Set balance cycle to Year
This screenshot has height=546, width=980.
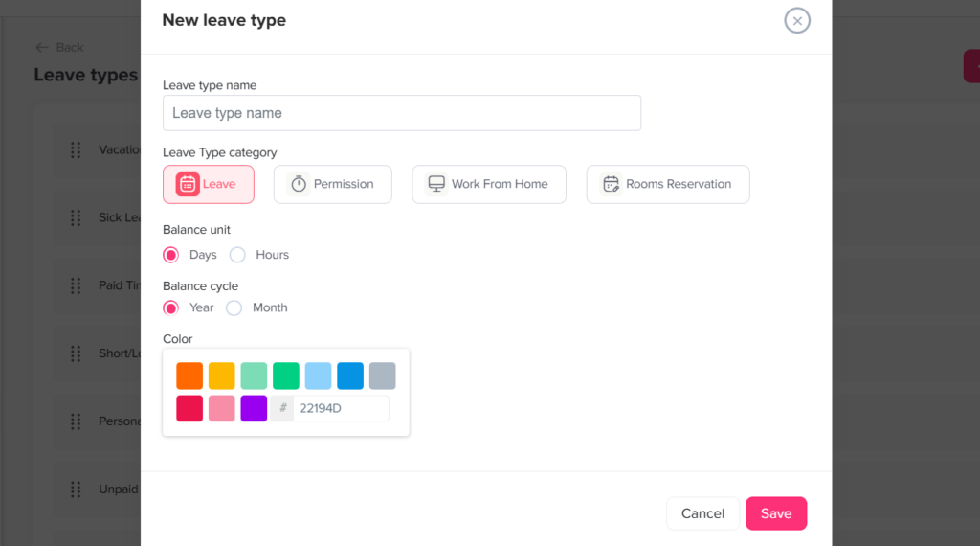coord(171,307)
